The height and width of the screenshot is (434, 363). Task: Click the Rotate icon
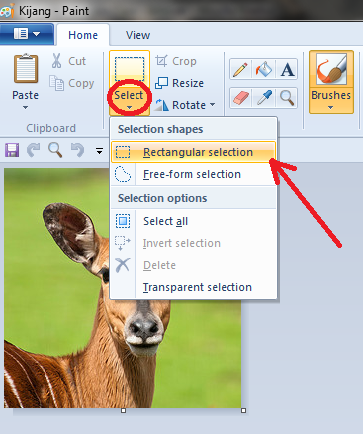[x=162, y=105]
